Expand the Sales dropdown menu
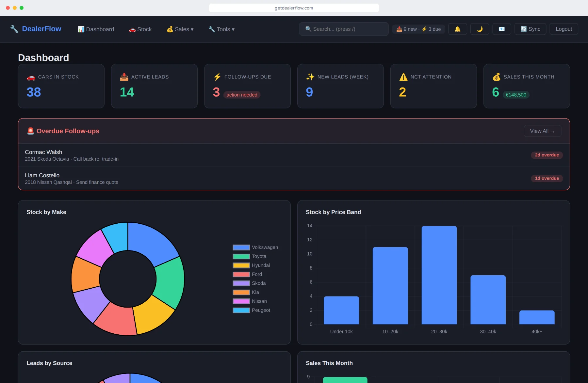588x383 pixels. (x=180, y=29)
